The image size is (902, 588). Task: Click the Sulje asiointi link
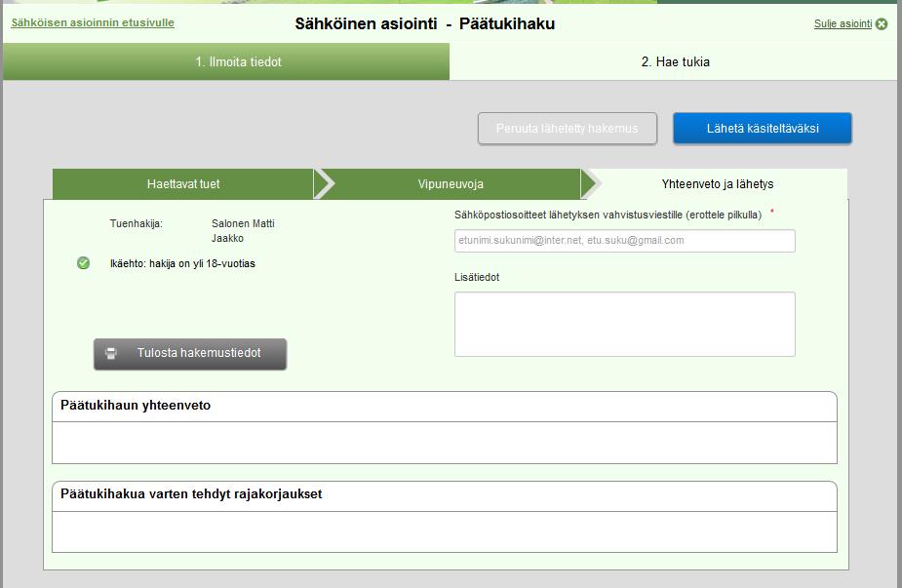[843, 23]
